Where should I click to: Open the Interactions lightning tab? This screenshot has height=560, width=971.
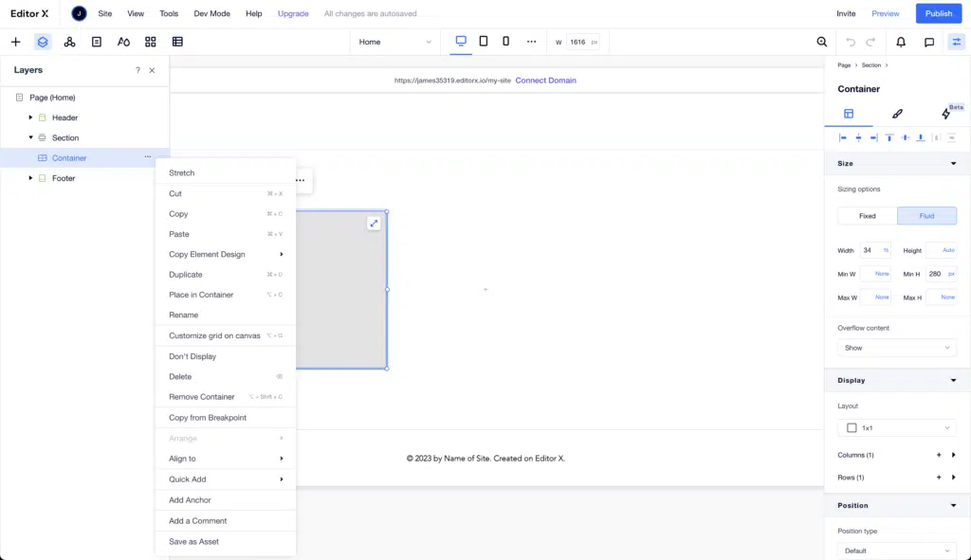pos(946,114)
